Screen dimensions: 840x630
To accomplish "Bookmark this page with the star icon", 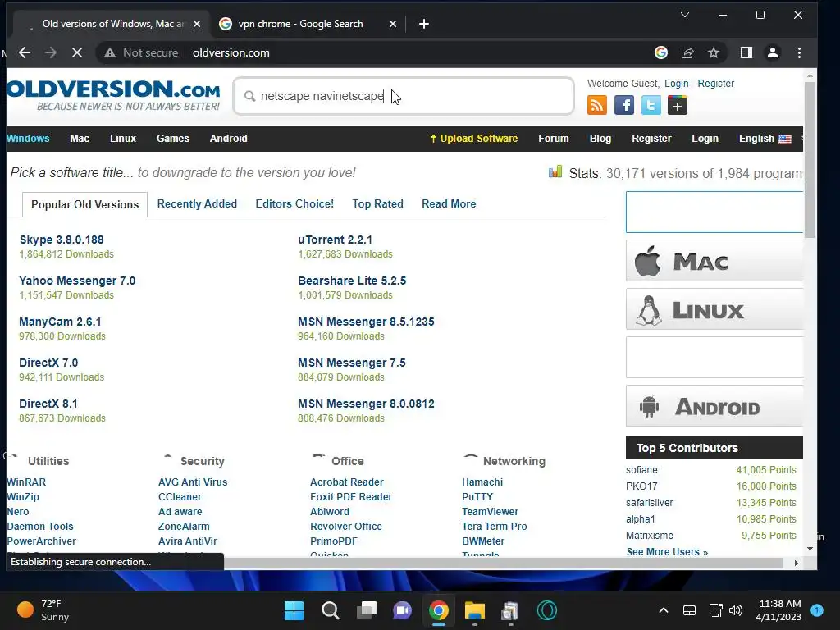I will (713, 52).
